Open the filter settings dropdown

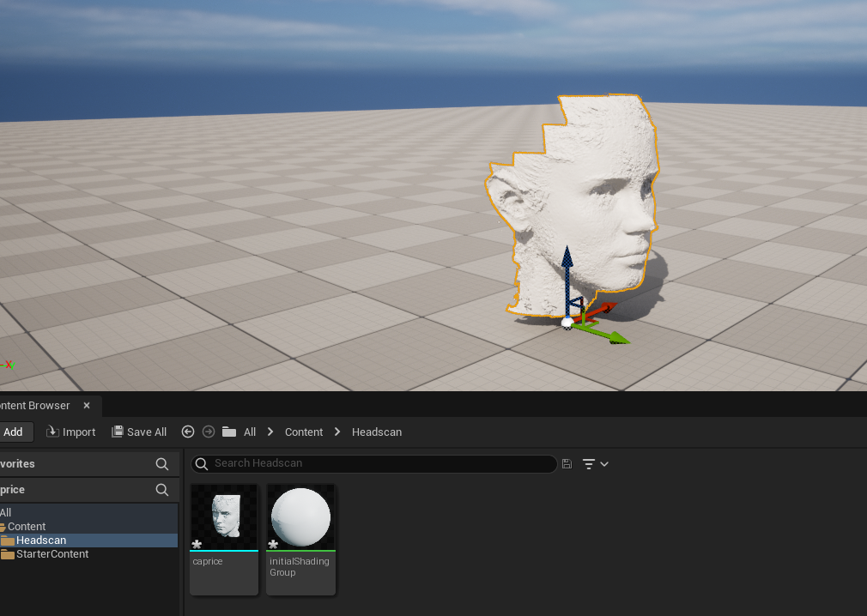pyautogui.click(x=595, y=463)
